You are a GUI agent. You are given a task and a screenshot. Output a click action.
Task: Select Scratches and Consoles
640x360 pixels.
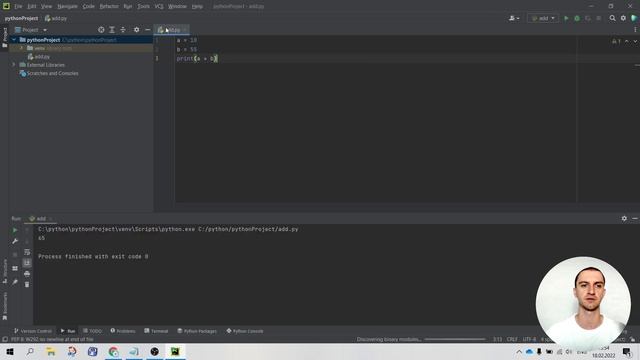coord(49,73)
